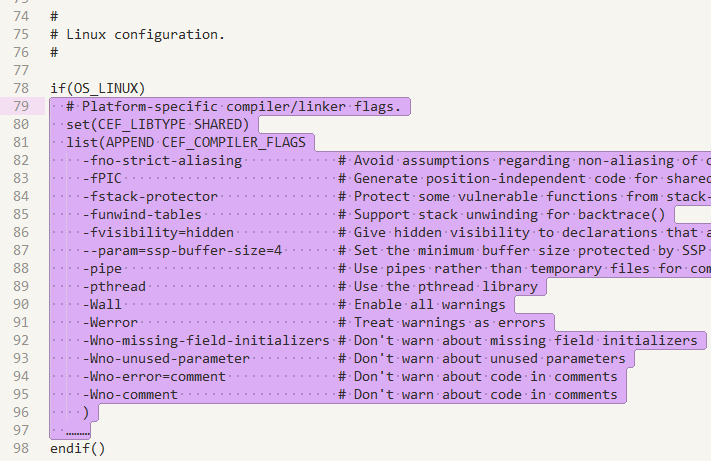Click the endif() statement

pyautogui.click(x=77, y=449)
